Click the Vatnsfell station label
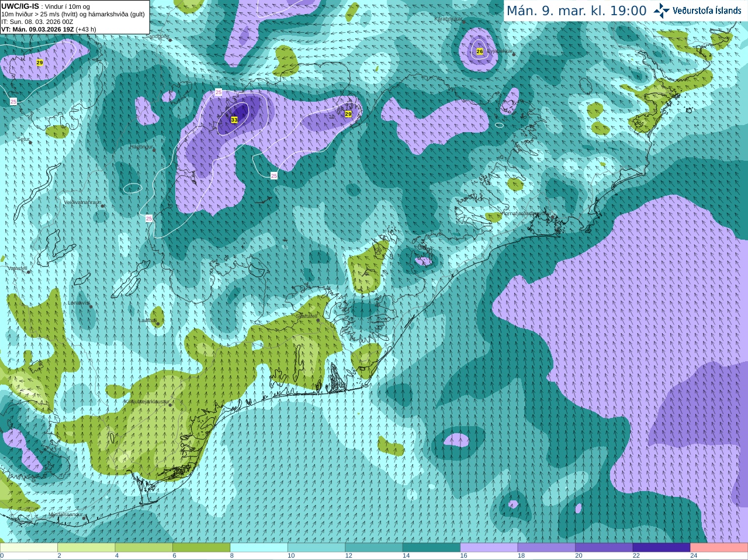This screenshot has height=560, width=748. pyautogui.click(x=17, y=268)
